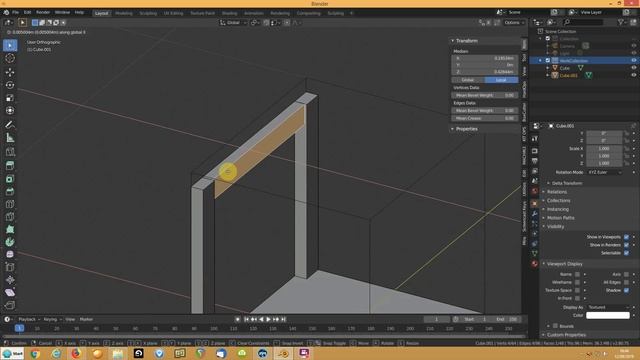Toggle the Selectable checkbox
This screenshot has height=360, width=640.
point(626,253)
